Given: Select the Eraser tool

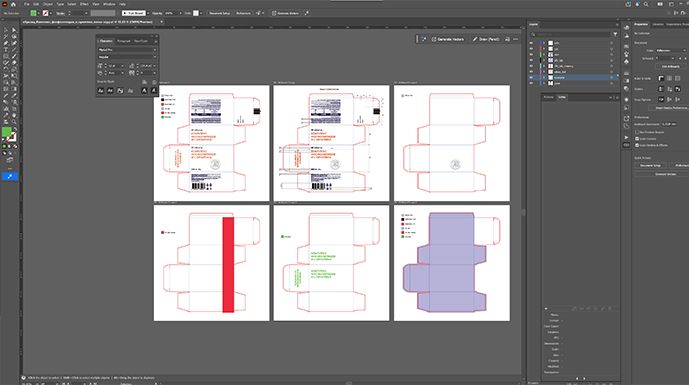Looking at the screenshot, I should pos(14,63).
